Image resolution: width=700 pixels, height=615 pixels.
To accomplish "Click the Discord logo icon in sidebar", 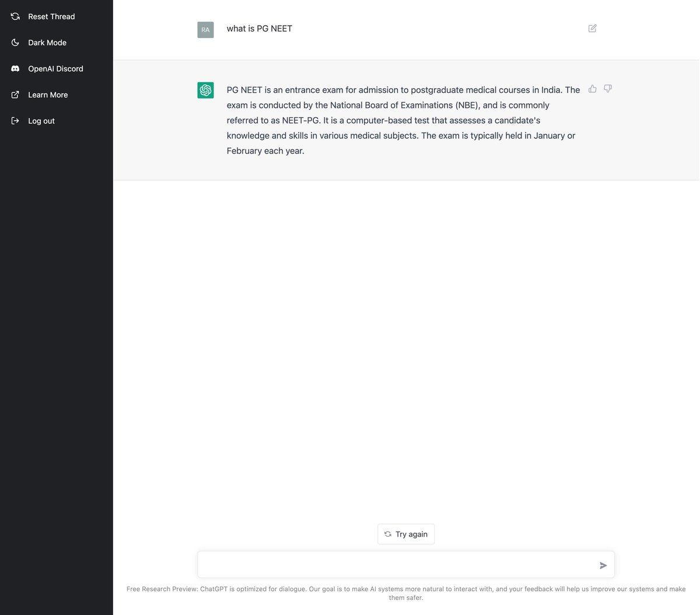I will pos(15,69).
